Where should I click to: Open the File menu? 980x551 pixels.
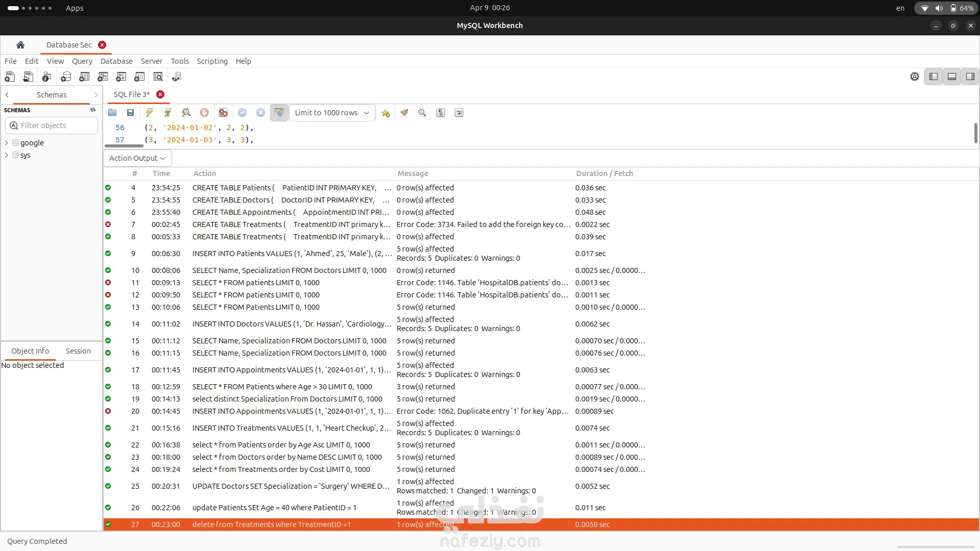point(11,61)
